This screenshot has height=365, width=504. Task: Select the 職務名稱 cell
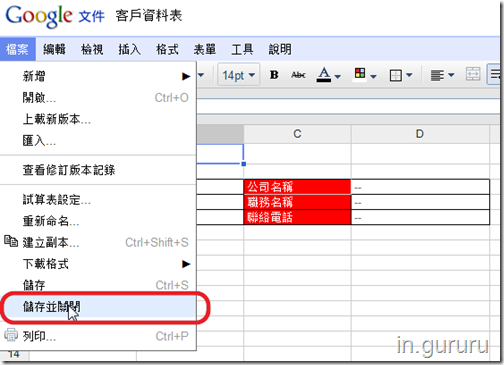297,202
